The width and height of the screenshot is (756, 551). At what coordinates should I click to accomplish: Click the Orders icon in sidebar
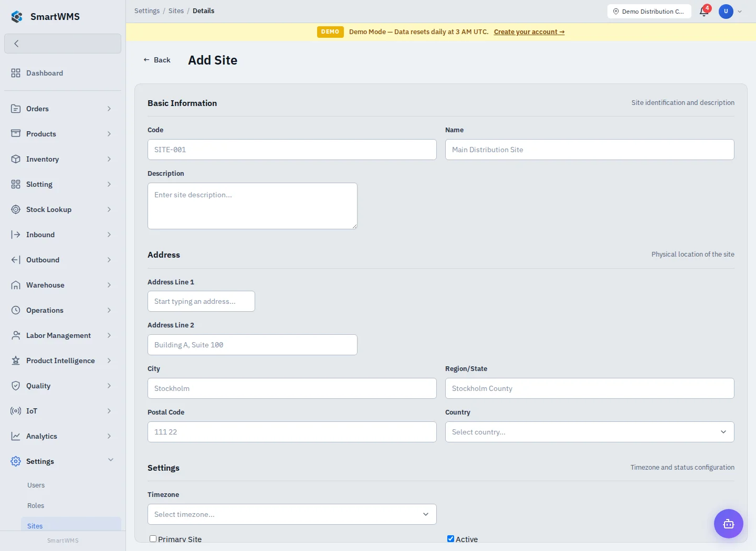(16, 109)
